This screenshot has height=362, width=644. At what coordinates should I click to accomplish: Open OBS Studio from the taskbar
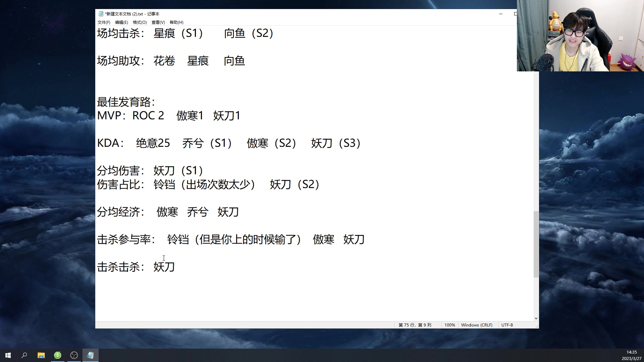pyautogui.click(x=74, y=355)
